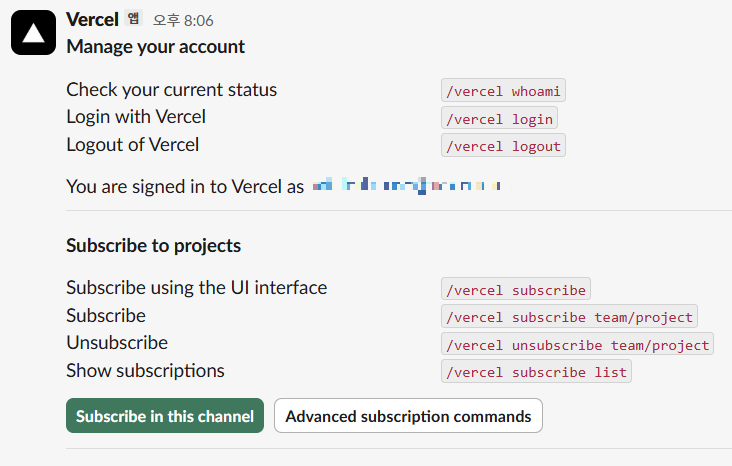Click the 8:06 message timestamp

(x=182, y=20)
